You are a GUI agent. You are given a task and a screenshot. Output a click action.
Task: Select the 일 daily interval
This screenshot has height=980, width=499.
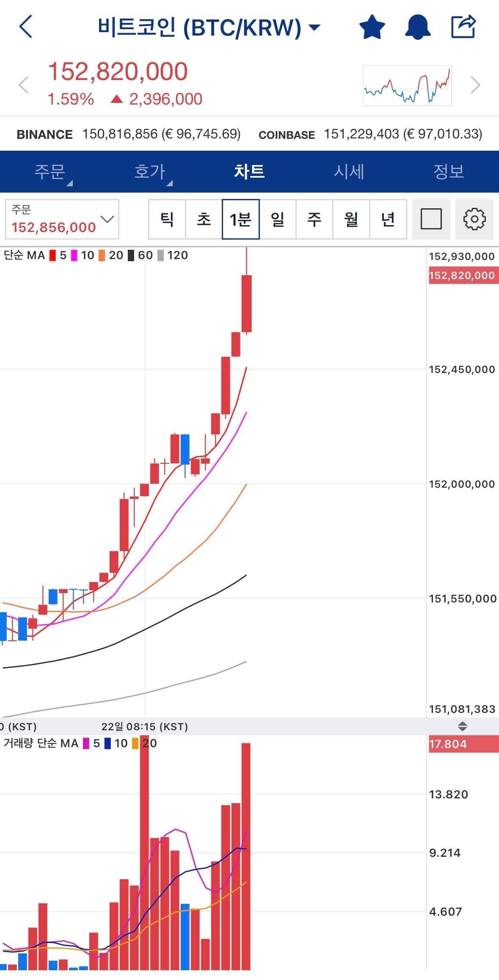[x=278, y=219]
